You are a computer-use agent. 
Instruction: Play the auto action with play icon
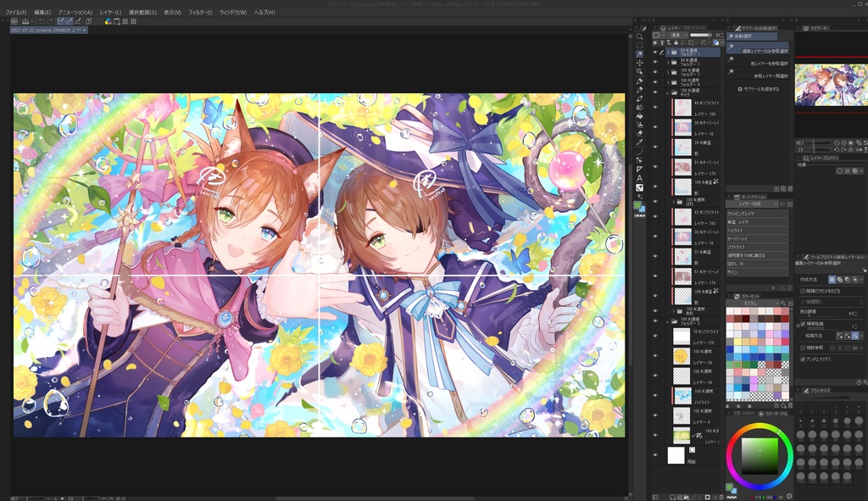(x=774, y=288)
